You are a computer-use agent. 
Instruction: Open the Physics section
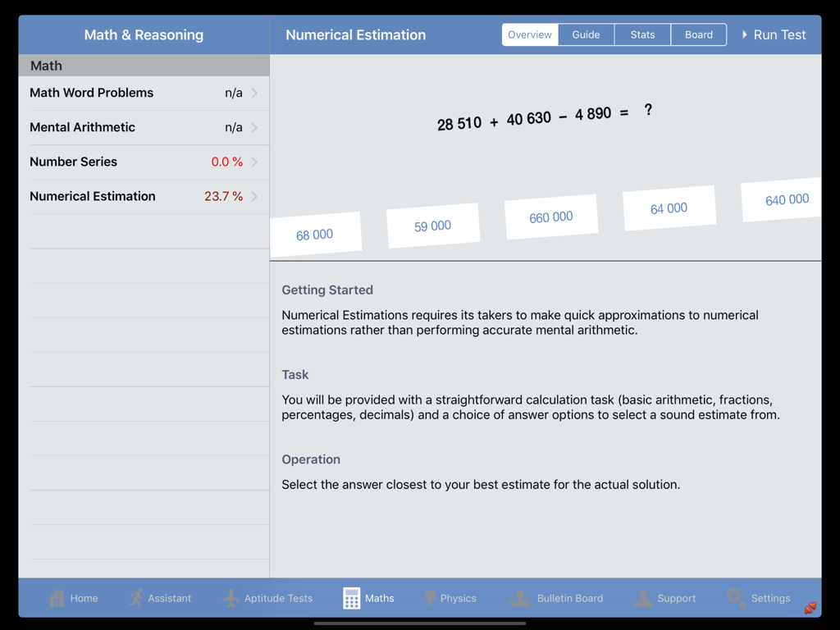click(450, 598)
